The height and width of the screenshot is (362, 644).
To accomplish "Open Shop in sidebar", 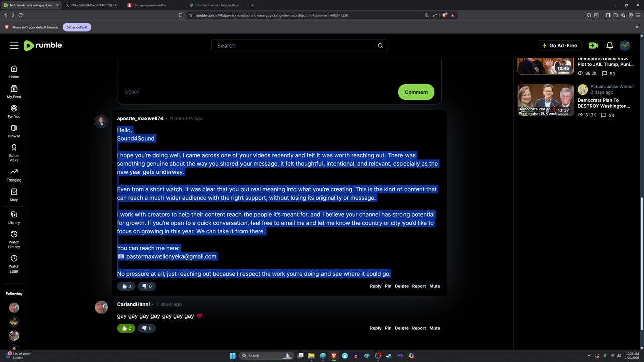I will [14, 195].
